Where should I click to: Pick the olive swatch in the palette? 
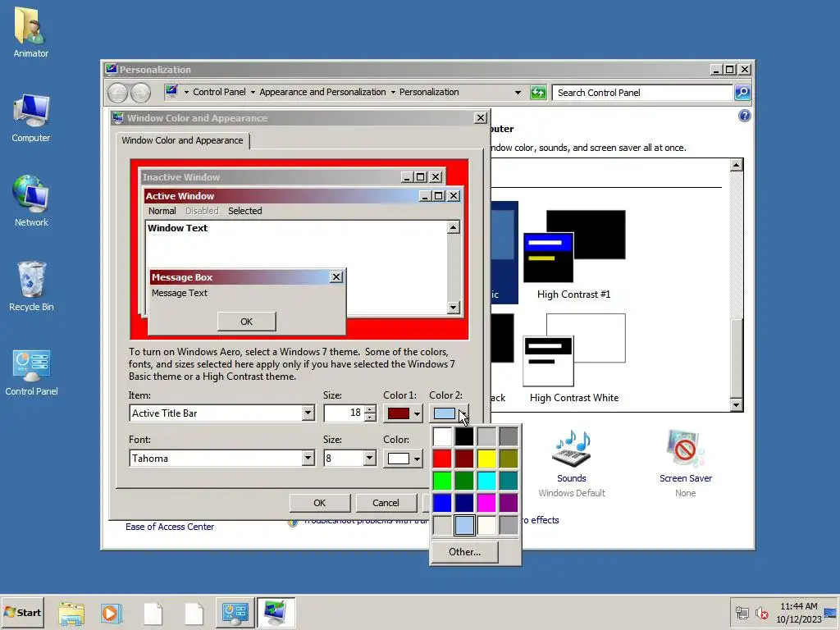click(x=509, y=459)
